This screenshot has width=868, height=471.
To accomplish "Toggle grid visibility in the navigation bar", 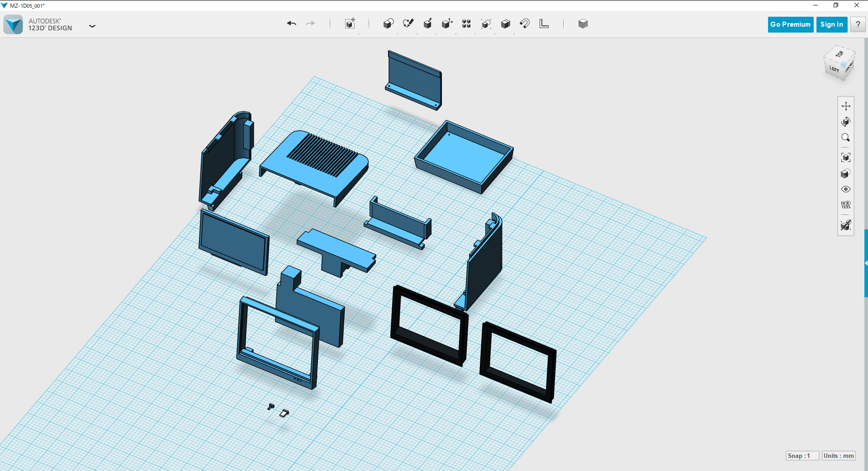I will pos(846,205).
